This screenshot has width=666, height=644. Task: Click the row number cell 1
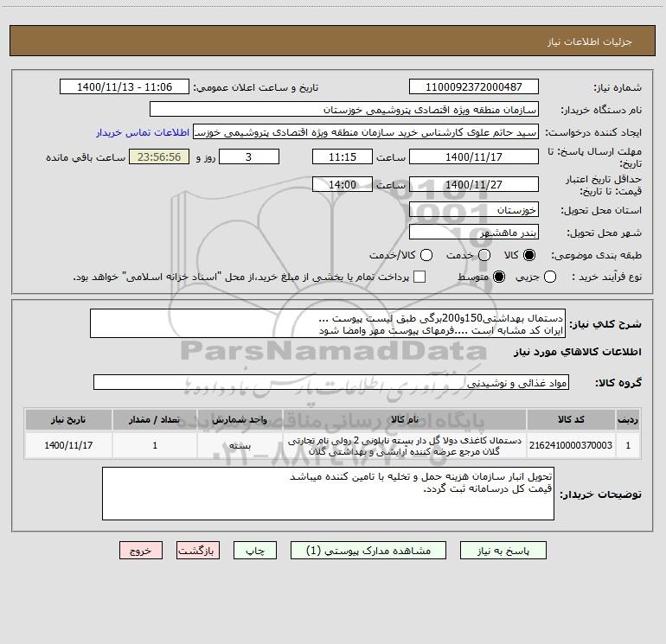628,445
